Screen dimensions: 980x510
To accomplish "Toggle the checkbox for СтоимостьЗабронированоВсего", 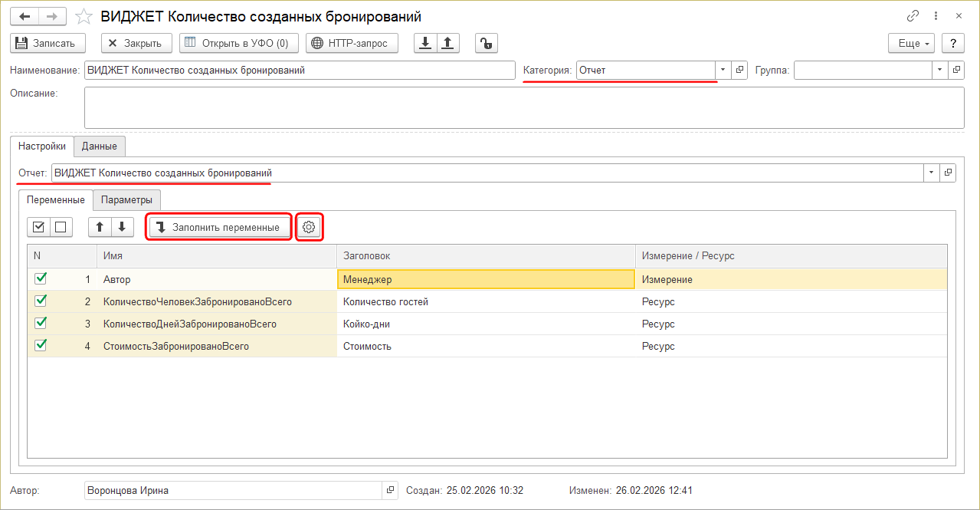I will point(41,346).
